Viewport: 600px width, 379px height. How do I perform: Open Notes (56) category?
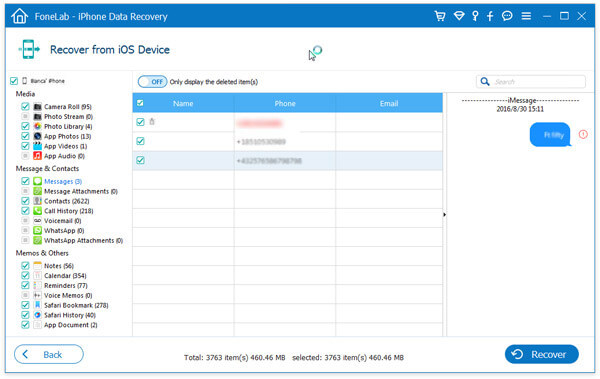point(59,266)
